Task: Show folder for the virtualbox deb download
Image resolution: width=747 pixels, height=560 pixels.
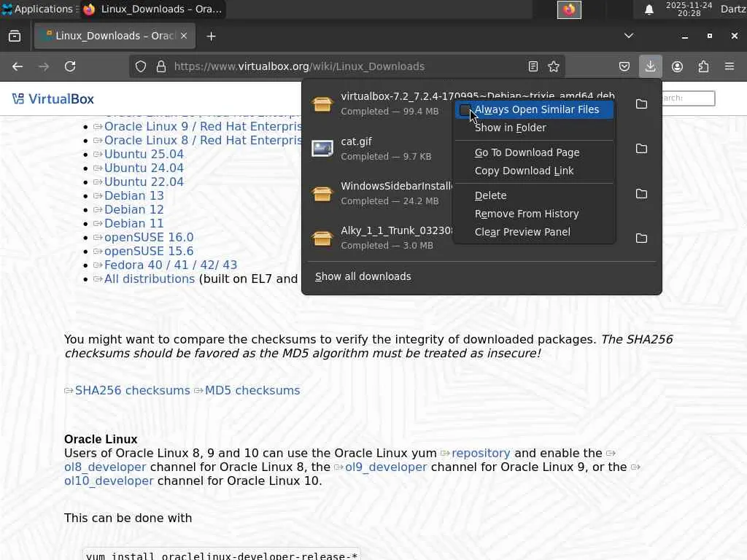Action: (x=642, y=104)
